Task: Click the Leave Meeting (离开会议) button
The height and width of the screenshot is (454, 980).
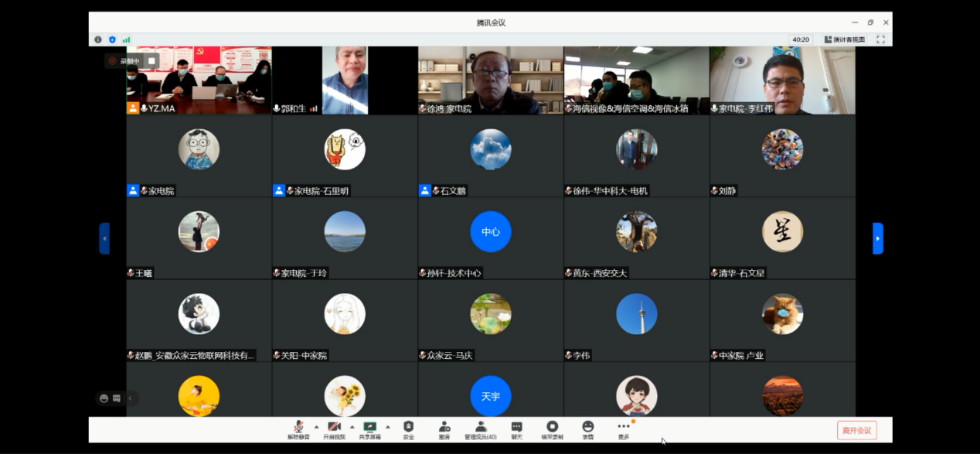Action: 856,430
